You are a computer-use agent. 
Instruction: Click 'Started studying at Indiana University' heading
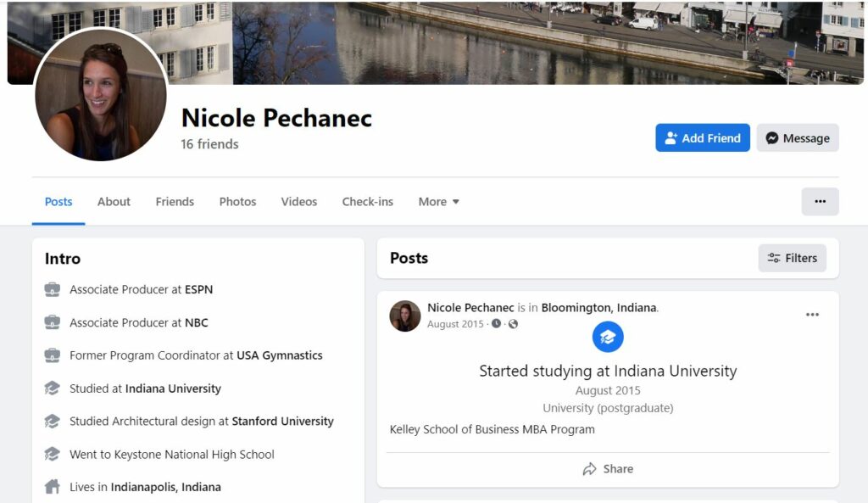pyautogui.click(x=608, y=371)
